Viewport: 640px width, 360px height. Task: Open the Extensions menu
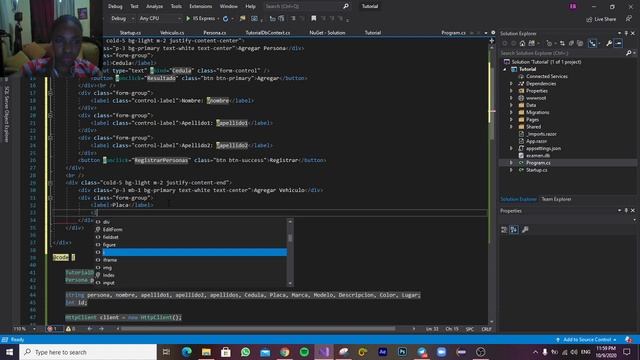(200, 6)
